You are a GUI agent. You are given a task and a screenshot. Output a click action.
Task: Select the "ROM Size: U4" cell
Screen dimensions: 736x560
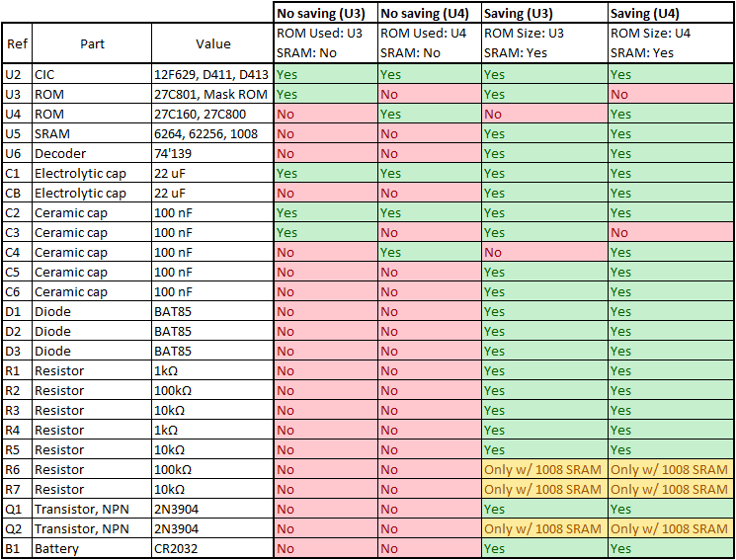click(x=671, y=34)
